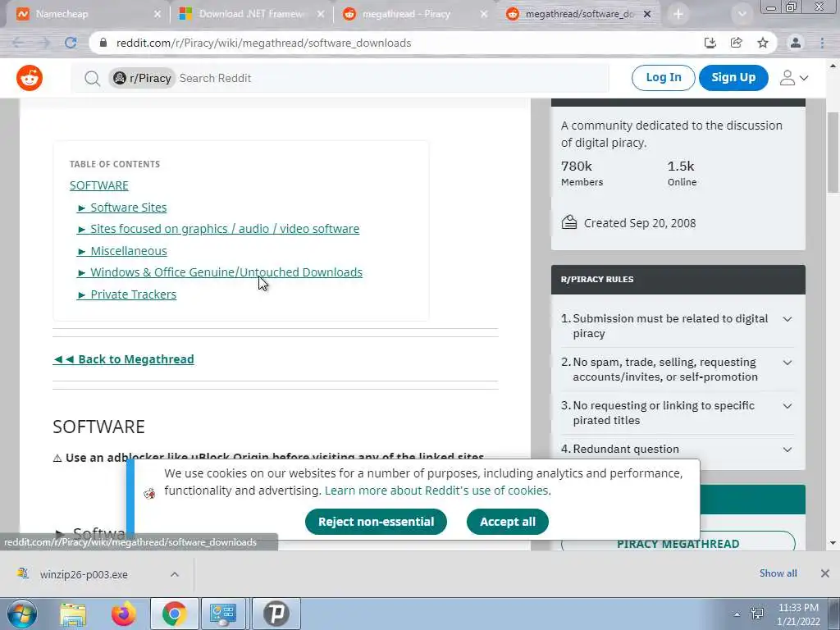Screen dimensions: 840x630
Task: Expand rule 2 No spam, trade, selling chevron
Action: pos(787,363)
